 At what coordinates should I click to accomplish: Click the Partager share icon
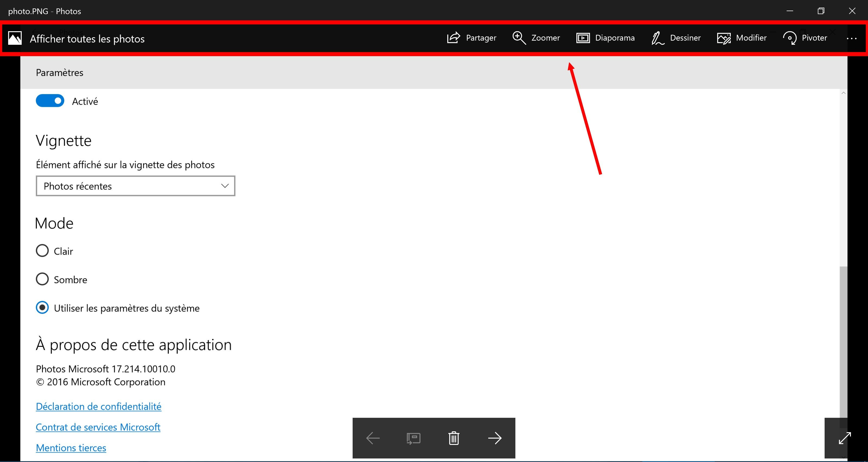pos(453,38)
